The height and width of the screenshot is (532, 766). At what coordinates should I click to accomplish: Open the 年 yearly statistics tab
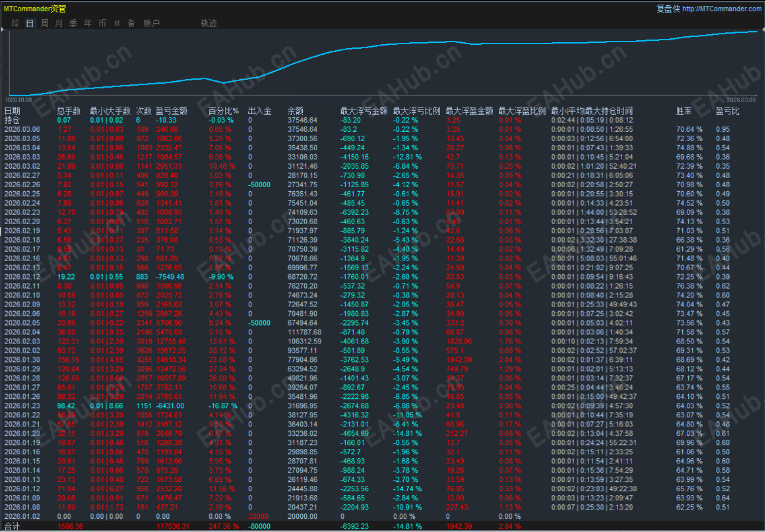pyautogui.click(x=88, y=23)
